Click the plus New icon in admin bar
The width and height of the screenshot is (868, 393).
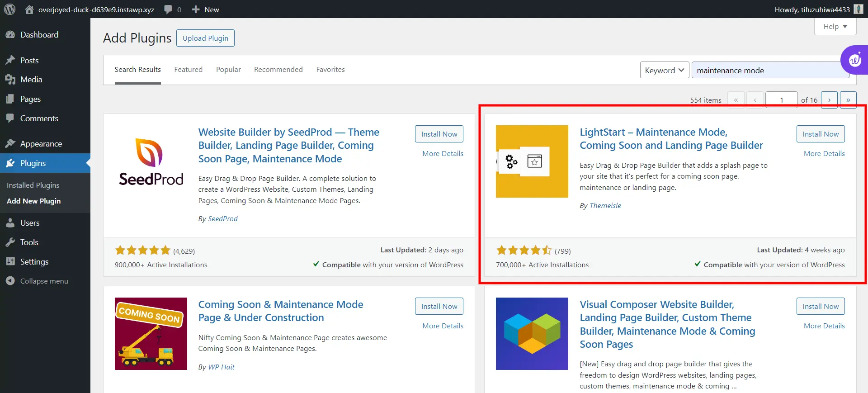[x=196, y=9]
